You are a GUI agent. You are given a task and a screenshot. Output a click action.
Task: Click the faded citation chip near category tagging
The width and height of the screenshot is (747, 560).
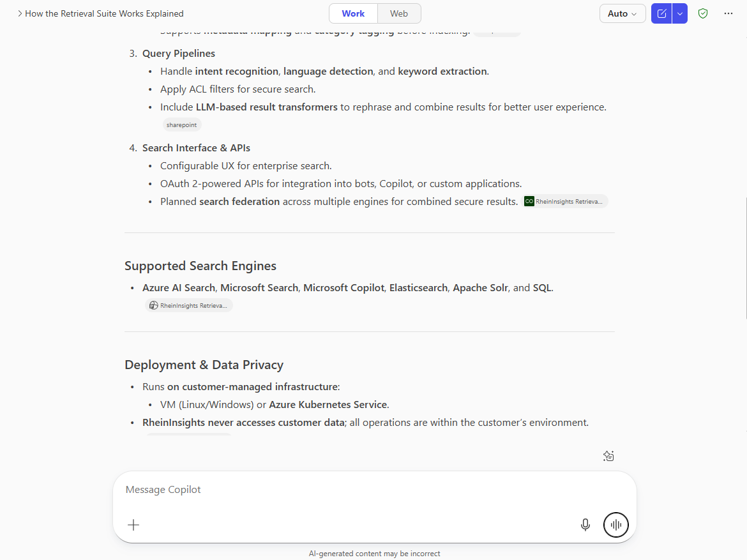coord(497,29)
